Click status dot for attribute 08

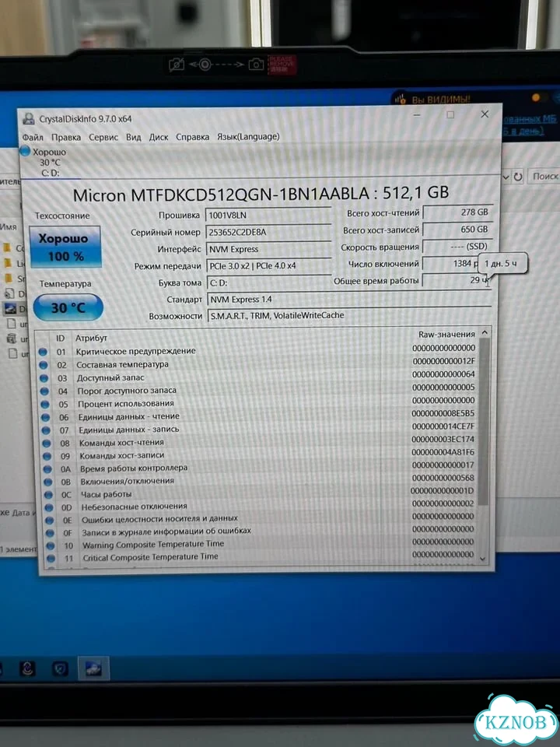coord(46,443)
